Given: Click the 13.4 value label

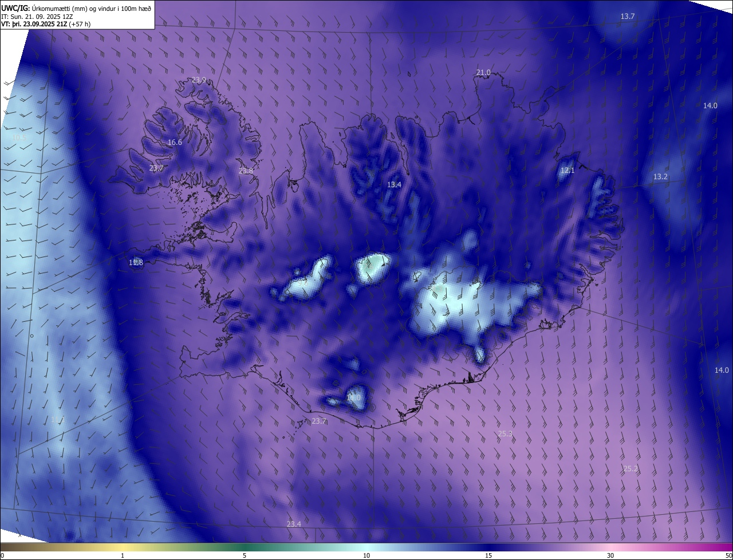Looking at the screenshot, I should coord(394,185).
